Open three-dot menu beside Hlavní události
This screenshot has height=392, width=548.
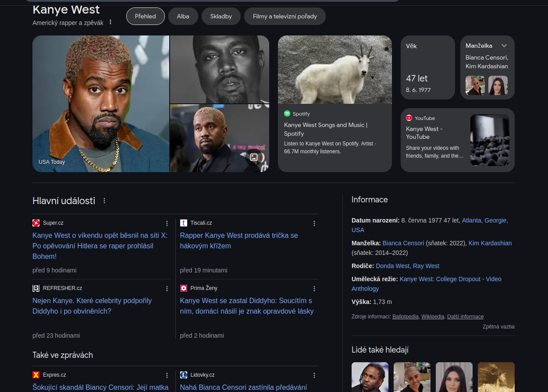click(104, 201)
